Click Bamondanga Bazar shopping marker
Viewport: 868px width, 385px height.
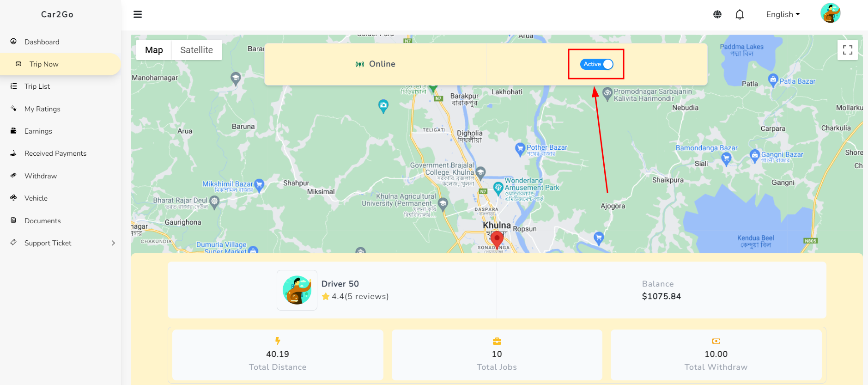tap(726, 160)
